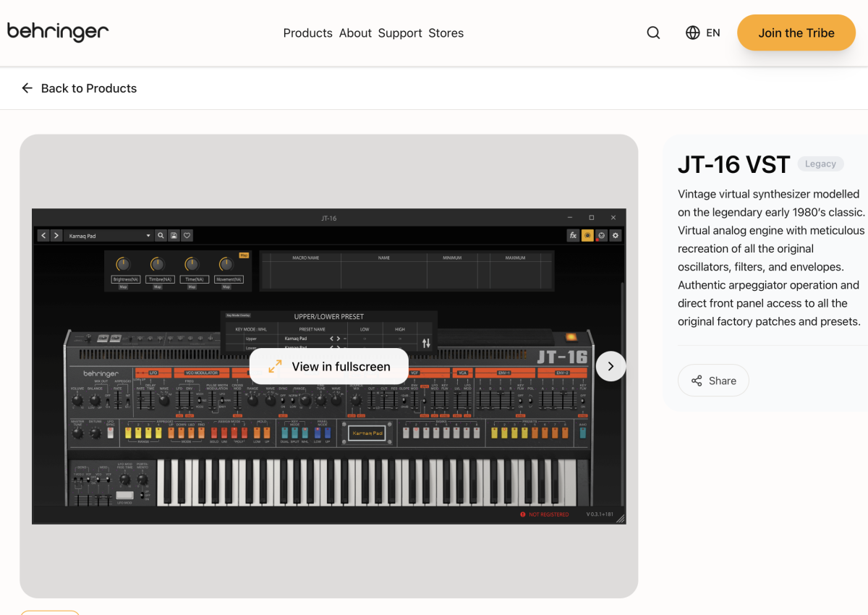Screen dimensions: 868x615
Task: Open the Products menu
Action: (307, 33)
